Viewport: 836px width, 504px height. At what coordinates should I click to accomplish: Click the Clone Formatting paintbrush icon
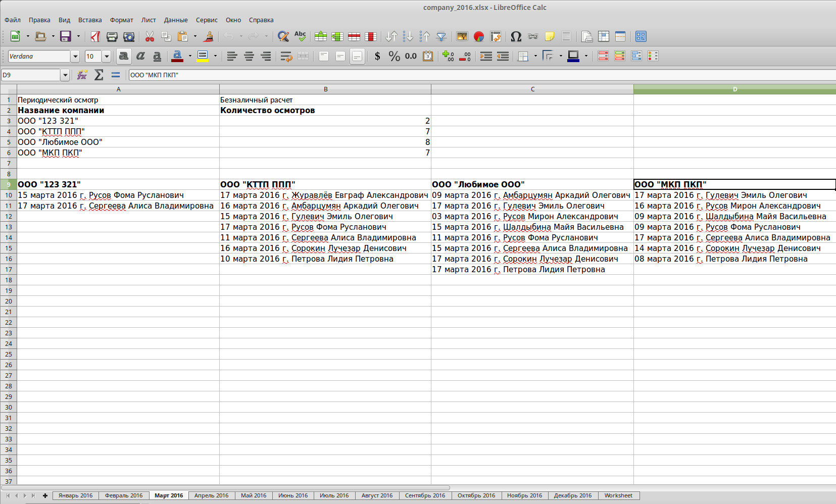point(208,36)
